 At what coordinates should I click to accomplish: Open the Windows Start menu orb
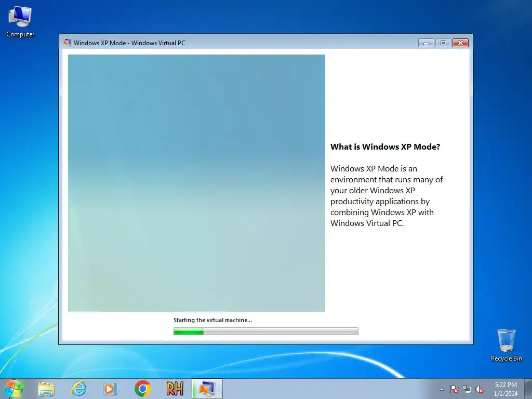14,389
